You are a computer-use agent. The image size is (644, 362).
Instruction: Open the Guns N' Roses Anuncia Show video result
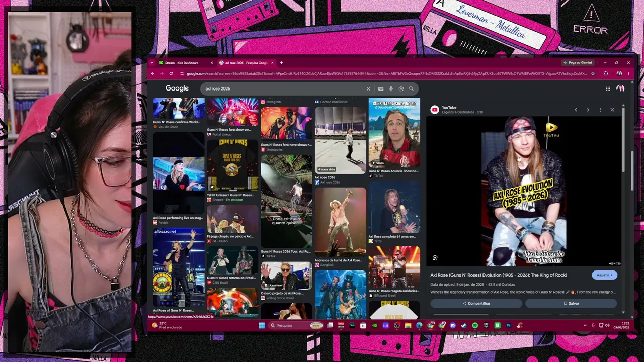[x=394, y=138]
